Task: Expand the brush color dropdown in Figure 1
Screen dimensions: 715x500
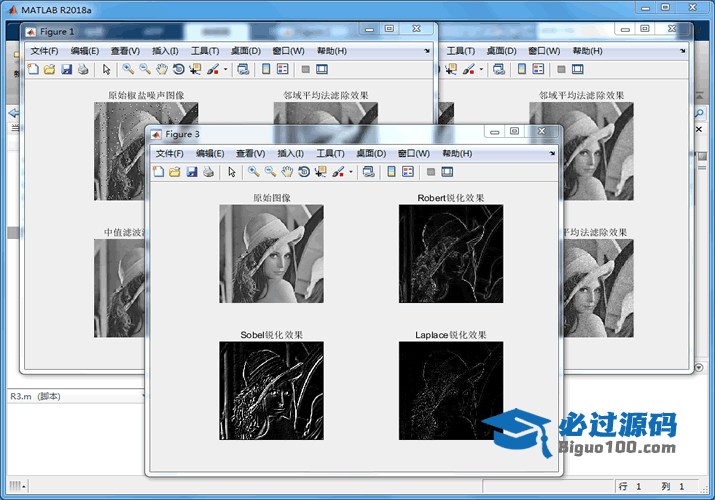Action: click(x=226, y=69)
